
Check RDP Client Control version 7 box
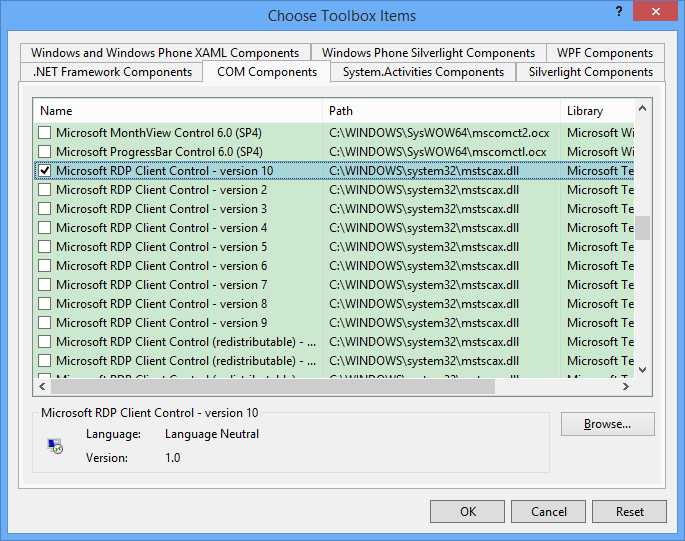(45, 284)
